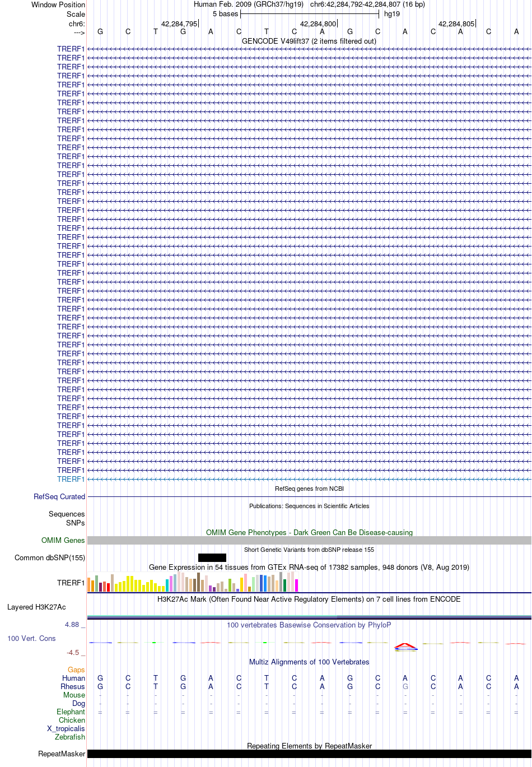The height and width of the screenshot is (767, 532).
Task: Click the OMIM Gene Phenotypes track title
Action: click(x=309, y=532)
